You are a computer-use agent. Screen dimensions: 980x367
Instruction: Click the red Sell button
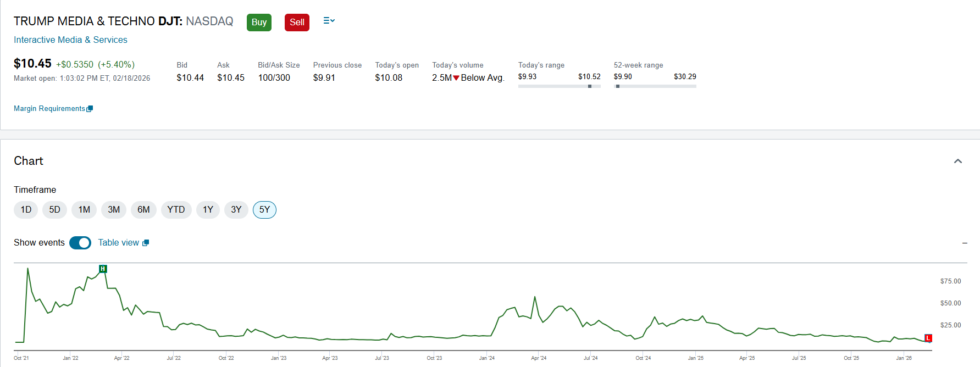(297, 23)
